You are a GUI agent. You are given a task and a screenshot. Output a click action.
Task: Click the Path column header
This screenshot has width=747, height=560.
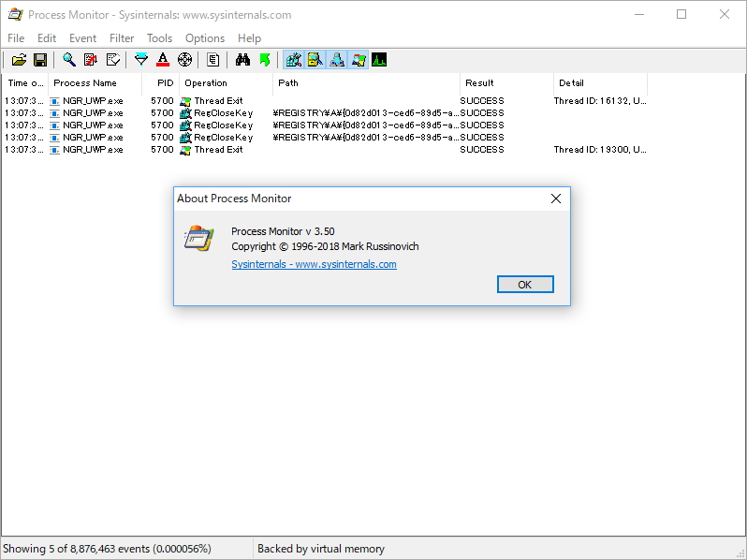click(x=367, y=83)
